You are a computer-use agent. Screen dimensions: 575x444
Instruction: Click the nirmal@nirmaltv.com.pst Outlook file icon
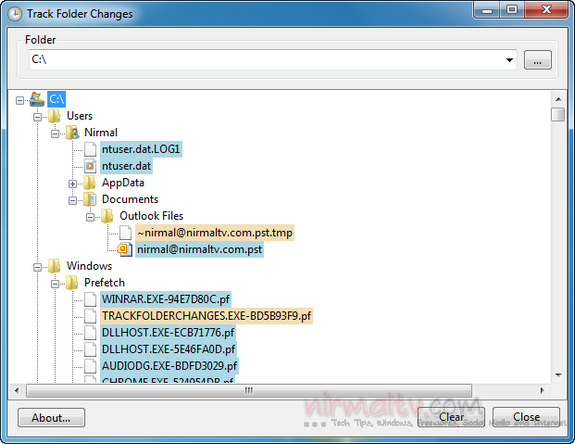point(125,250)
